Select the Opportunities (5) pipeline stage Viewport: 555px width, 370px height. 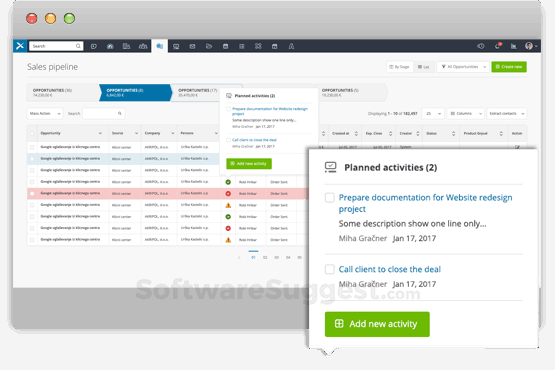coord(351,92)
